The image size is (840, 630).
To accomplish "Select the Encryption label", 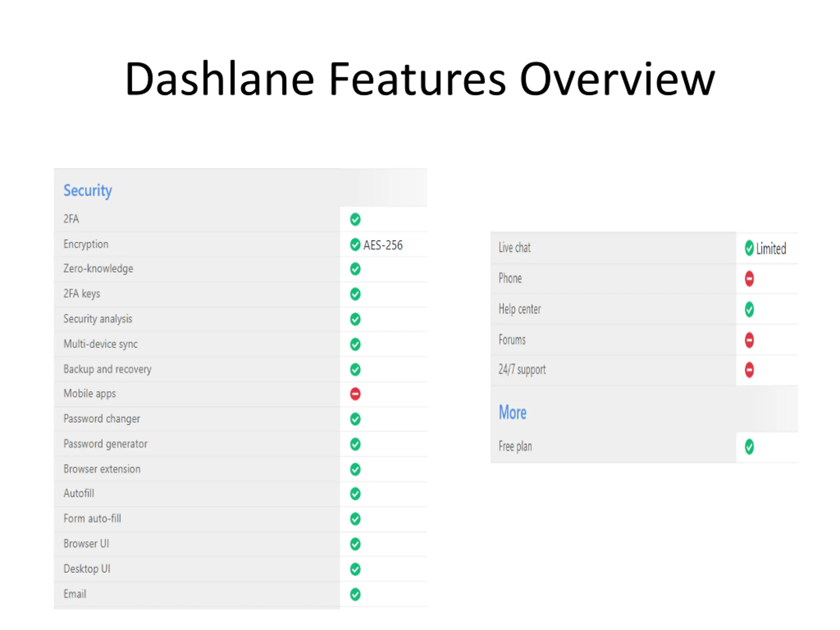I will [x=86, y=244].
